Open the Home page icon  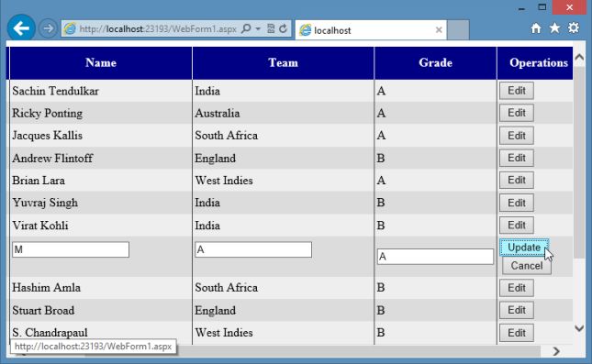click(x=536, y=28)
